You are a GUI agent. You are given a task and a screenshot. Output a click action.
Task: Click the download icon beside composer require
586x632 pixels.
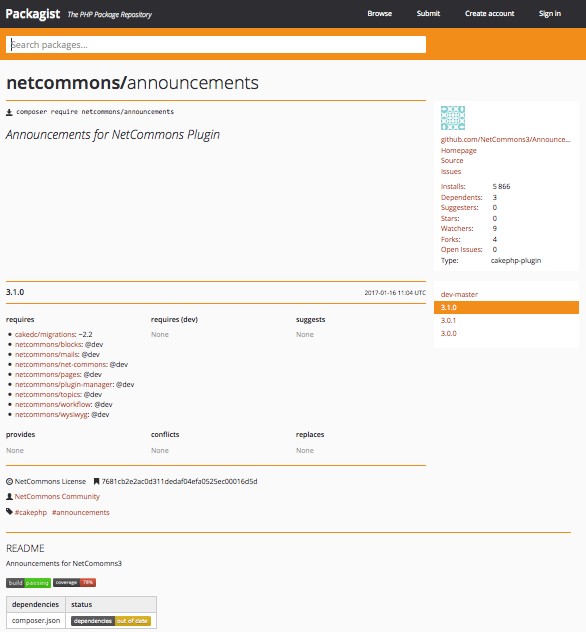click(9, 112)
